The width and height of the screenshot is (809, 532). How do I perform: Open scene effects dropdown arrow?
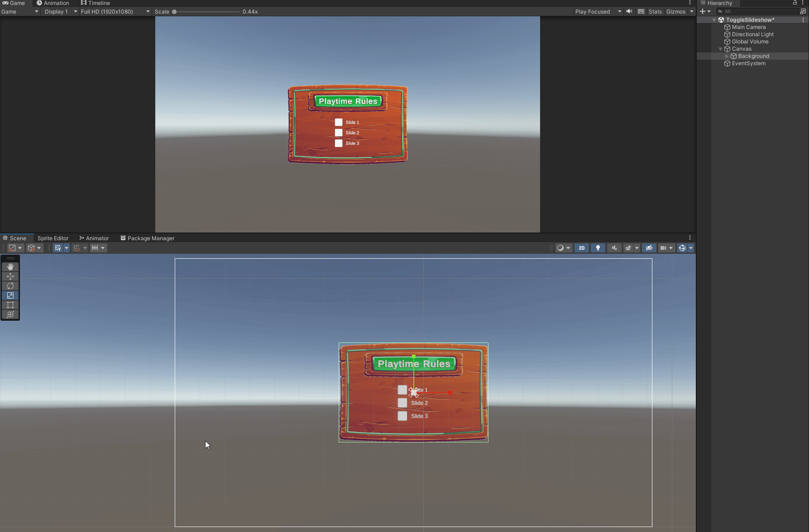[x=637, y=248]
